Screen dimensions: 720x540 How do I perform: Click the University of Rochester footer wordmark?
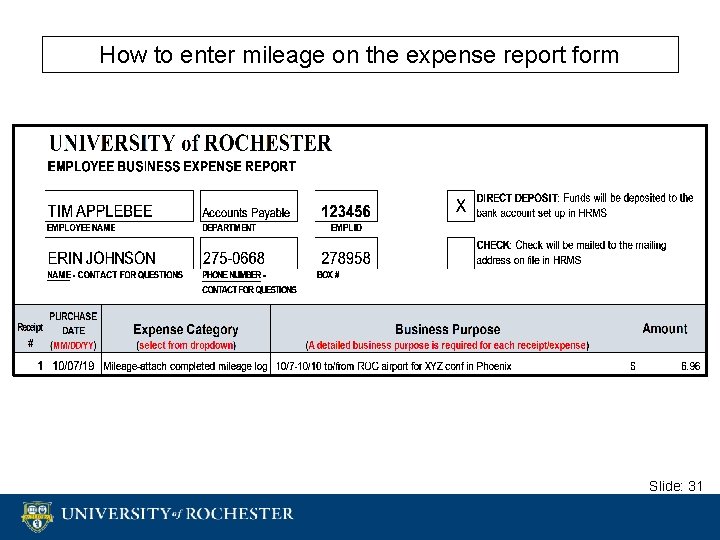pos(177,514)
